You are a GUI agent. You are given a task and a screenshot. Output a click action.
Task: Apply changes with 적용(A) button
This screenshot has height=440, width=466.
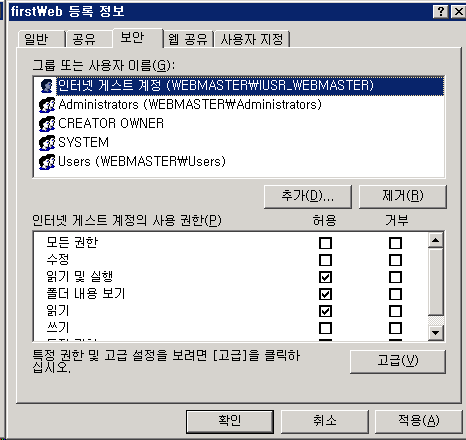[419, 421]
